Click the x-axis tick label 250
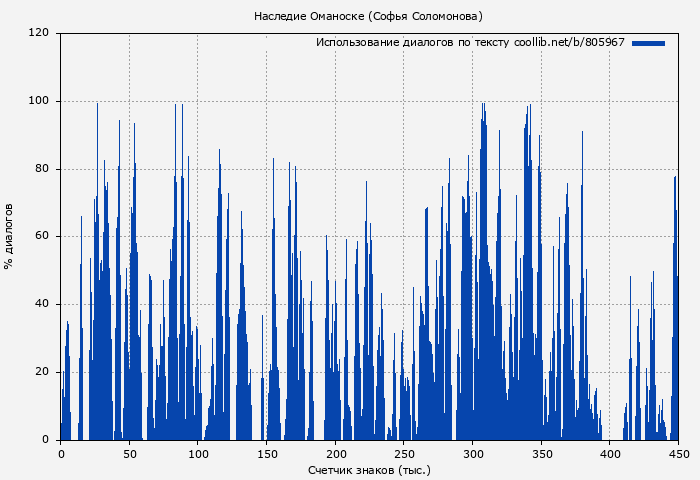This screenshot has width=700, height=480. (404, 454)
